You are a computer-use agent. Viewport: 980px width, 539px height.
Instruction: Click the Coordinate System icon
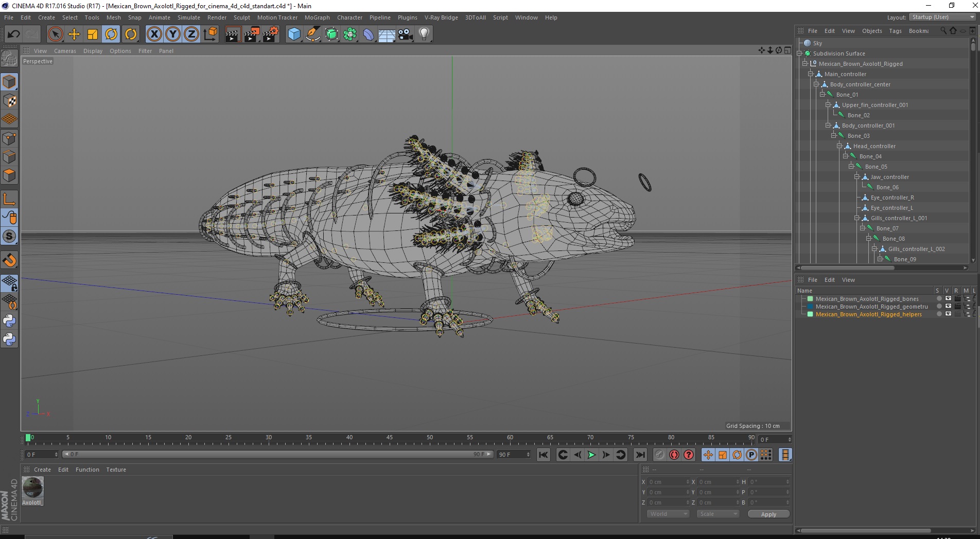[210, 34]
